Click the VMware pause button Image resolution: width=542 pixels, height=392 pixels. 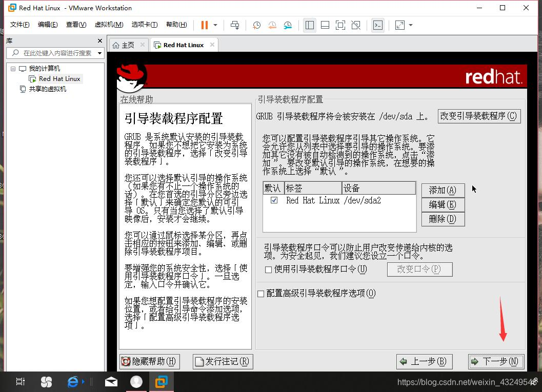coord(204,25)
